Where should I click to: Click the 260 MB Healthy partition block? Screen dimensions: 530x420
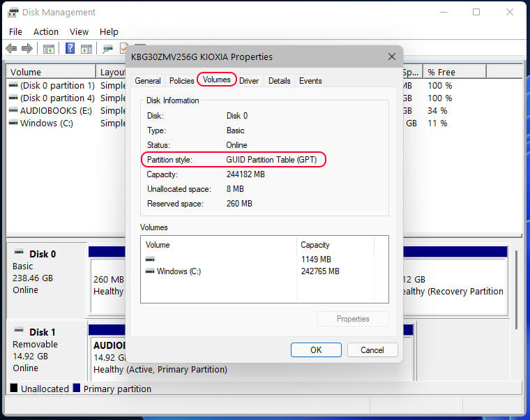pos(108,285)
